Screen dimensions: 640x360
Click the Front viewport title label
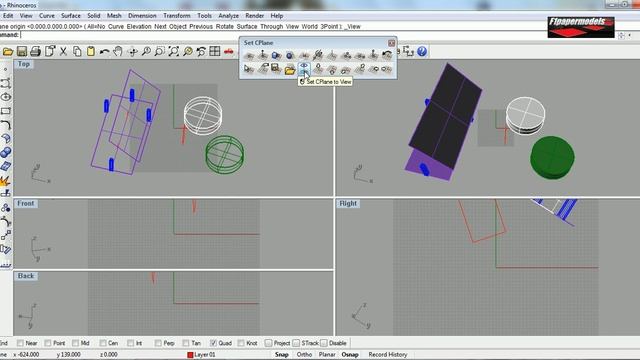click(x=26, y=203)
